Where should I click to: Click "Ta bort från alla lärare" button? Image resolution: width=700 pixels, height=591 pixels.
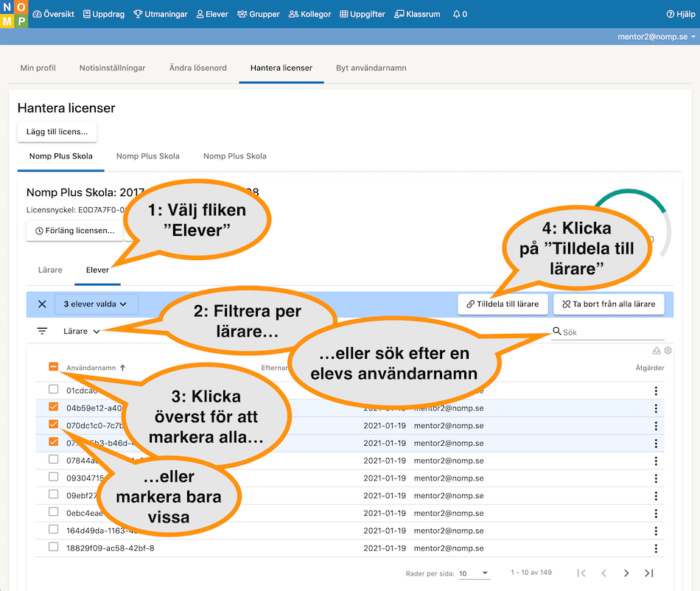coord(609,304)
